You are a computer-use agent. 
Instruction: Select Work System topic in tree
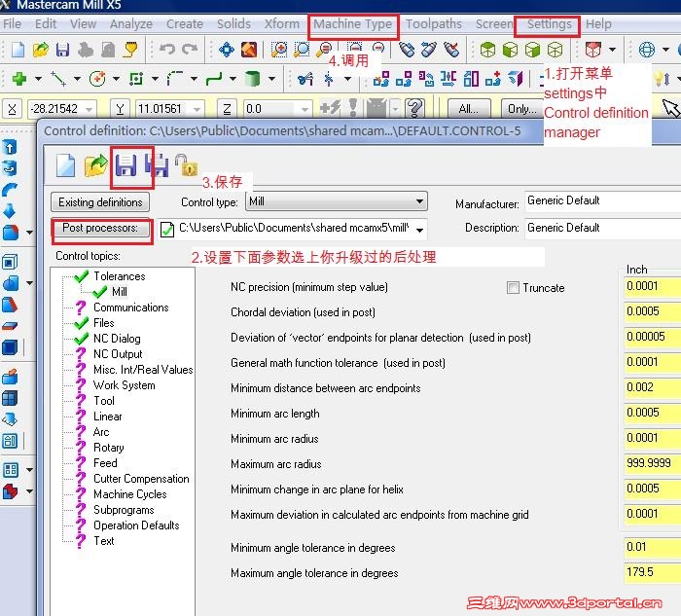click(x=124, y=385)
